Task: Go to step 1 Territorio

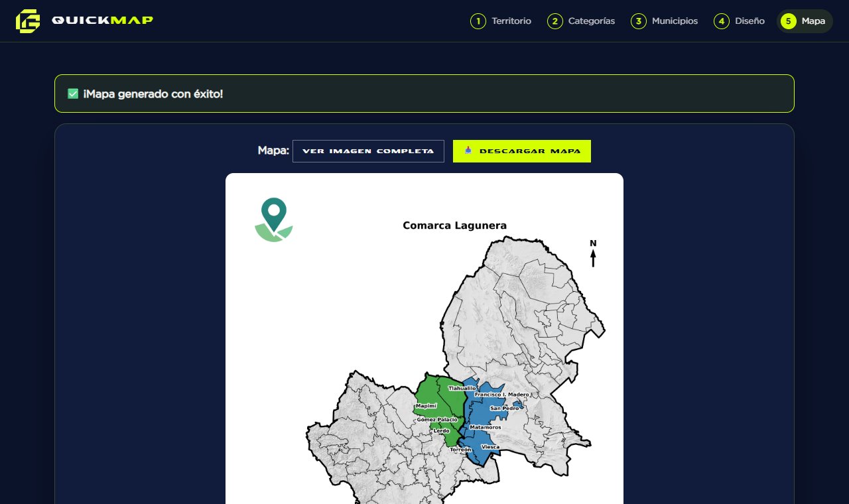Action: pyautogui.click(x=501, y=21)
